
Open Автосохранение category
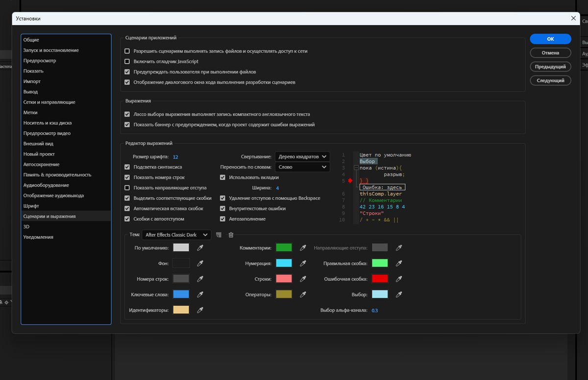pos(66,164)
